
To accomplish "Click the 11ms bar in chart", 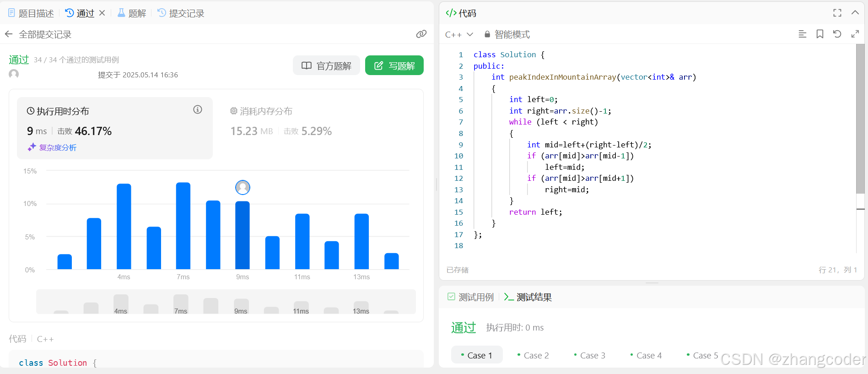I will click(302, 241).
